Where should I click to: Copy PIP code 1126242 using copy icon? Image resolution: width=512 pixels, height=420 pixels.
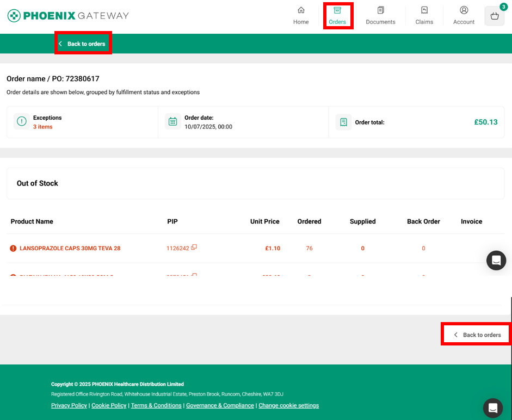point(194,248)
